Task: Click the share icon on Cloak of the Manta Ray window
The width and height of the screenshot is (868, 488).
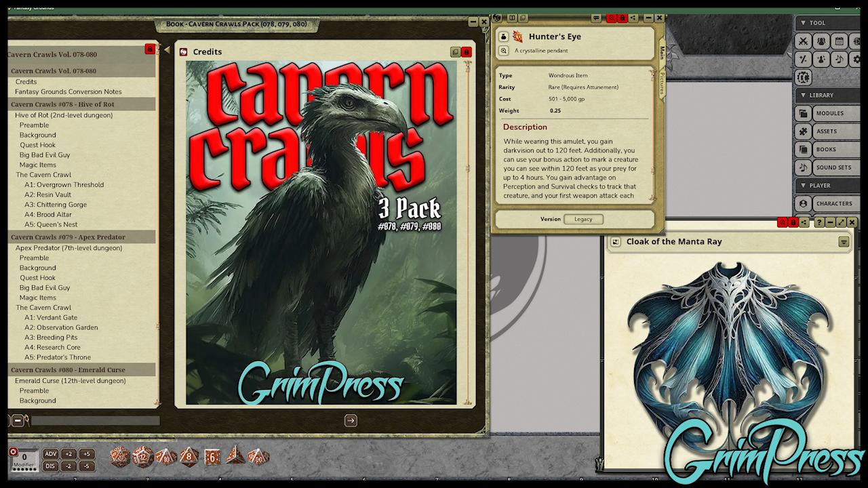Action: pyautogui.click(x=803, y=222)
